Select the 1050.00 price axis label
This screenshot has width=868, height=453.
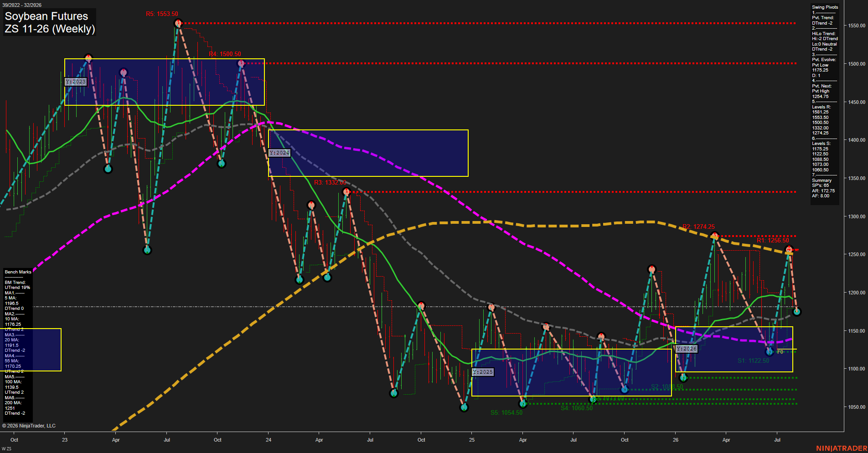click(x=857, y=407)
